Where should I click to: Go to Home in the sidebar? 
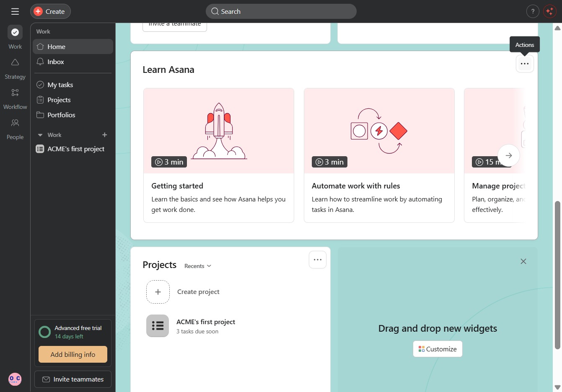tap(73, 46)
